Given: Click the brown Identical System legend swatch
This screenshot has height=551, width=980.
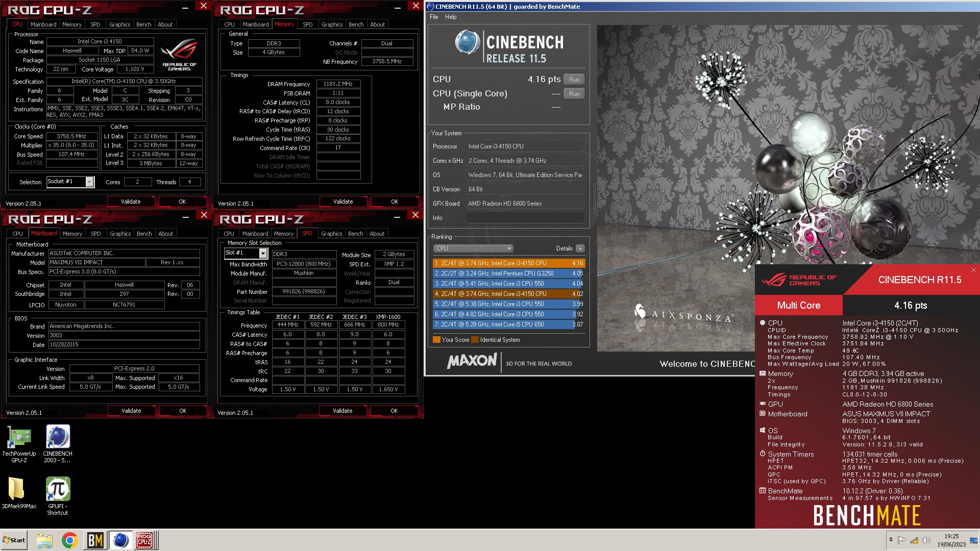Looking at the screenshot, I should [x=475, y=340].
